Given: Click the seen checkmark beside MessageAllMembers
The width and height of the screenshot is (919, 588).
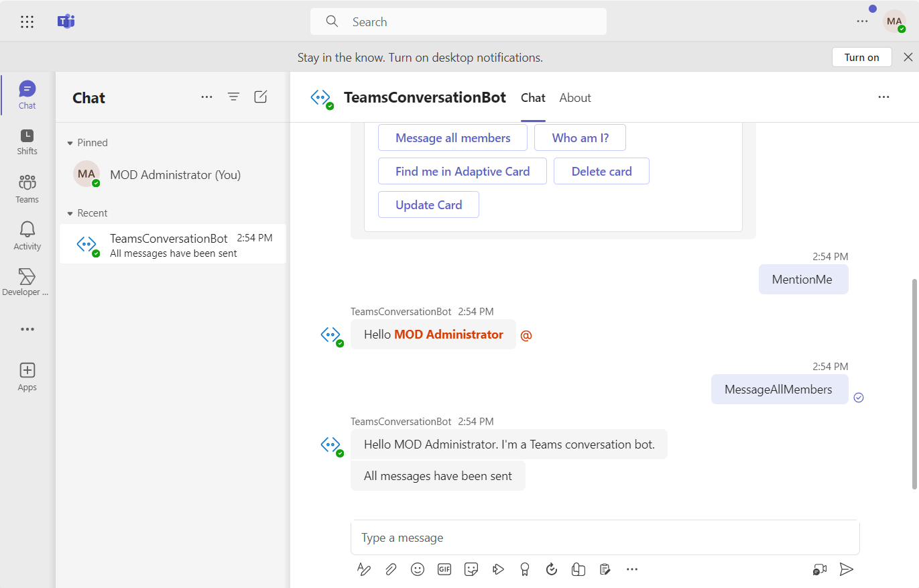Looking at the screenshot, I should [x=859, y=398].
